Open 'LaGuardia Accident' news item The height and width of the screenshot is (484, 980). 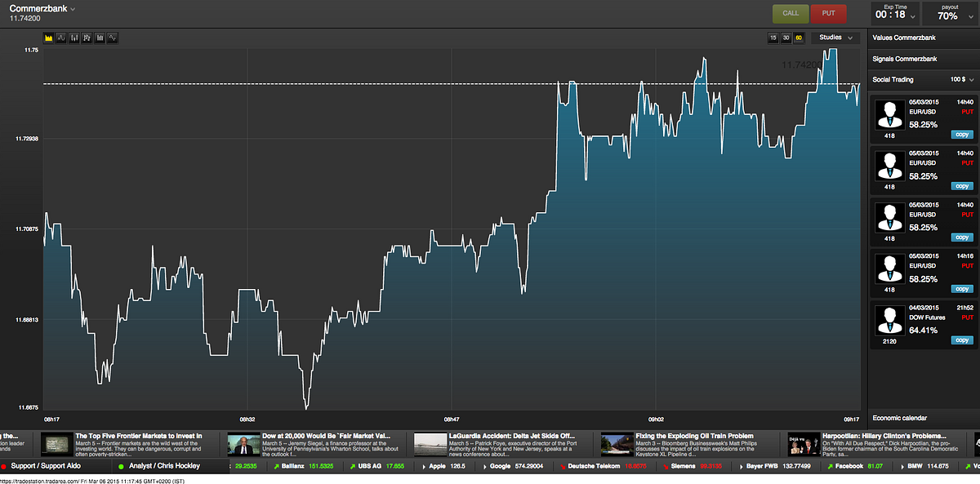pos(512,436)
